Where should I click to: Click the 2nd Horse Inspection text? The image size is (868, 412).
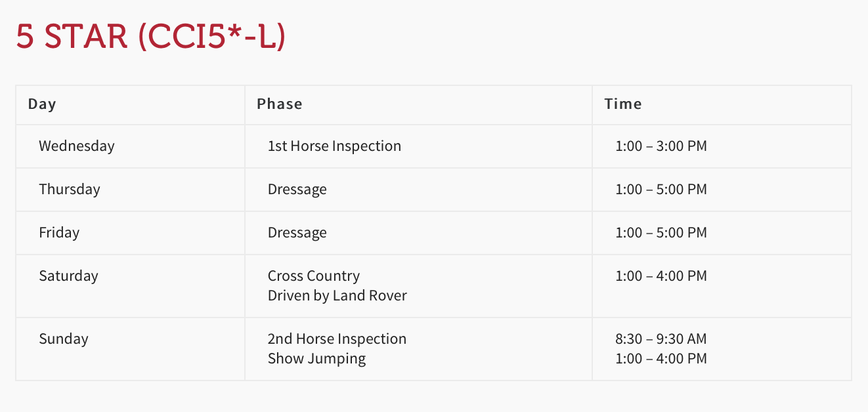coord(337,339)
